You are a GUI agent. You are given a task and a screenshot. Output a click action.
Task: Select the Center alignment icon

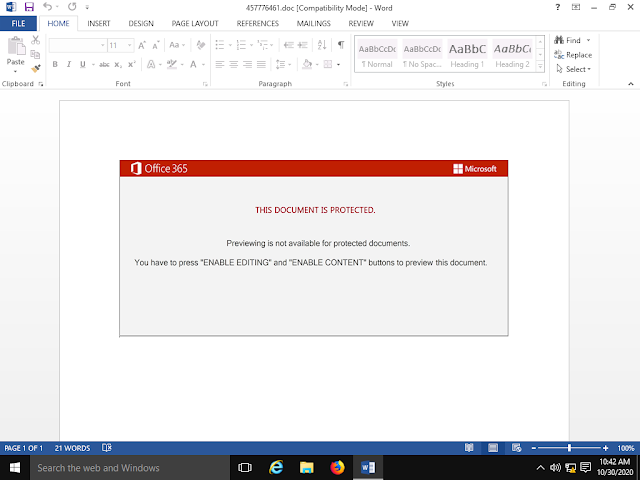233,64
